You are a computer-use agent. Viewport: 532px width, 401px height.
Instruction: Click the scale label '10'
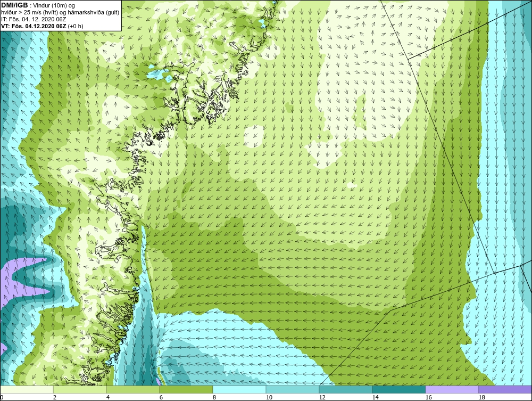[269, 397]
